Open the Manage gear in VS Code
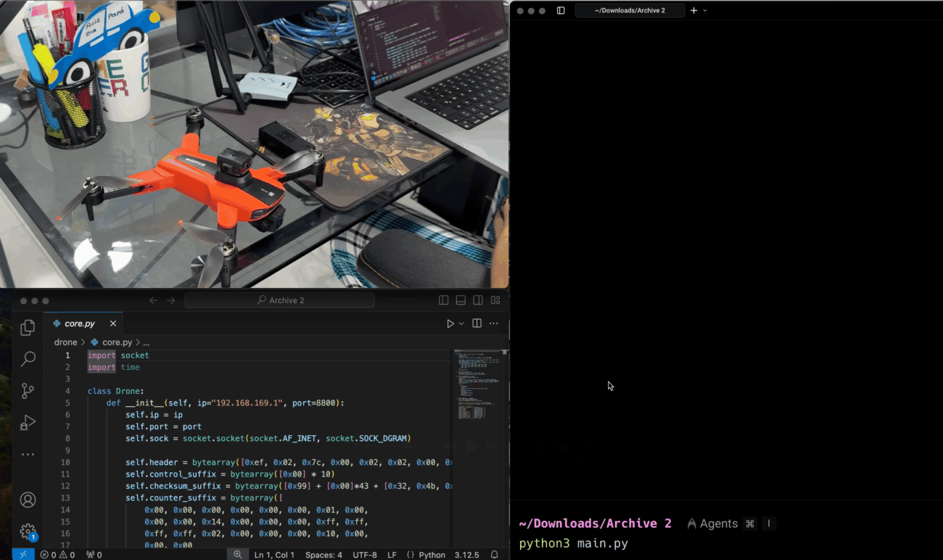Viewport: 943px width, 560px height. 28,532
